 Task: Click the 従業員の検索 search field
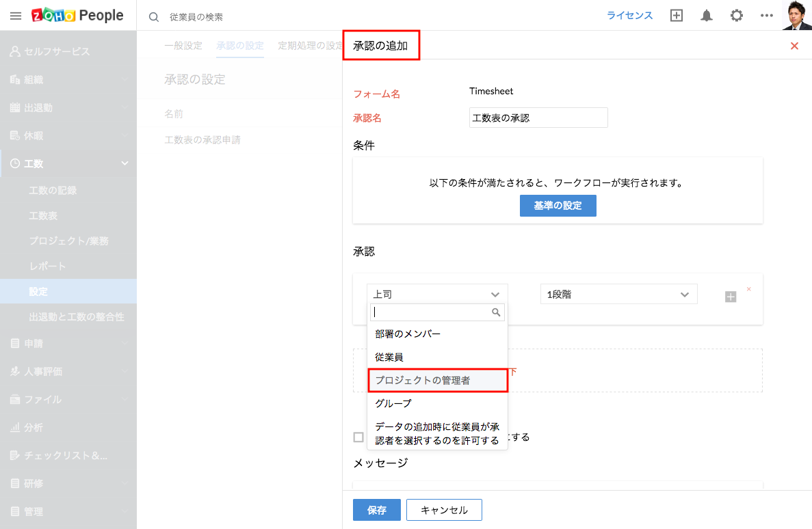click(196, 17)
